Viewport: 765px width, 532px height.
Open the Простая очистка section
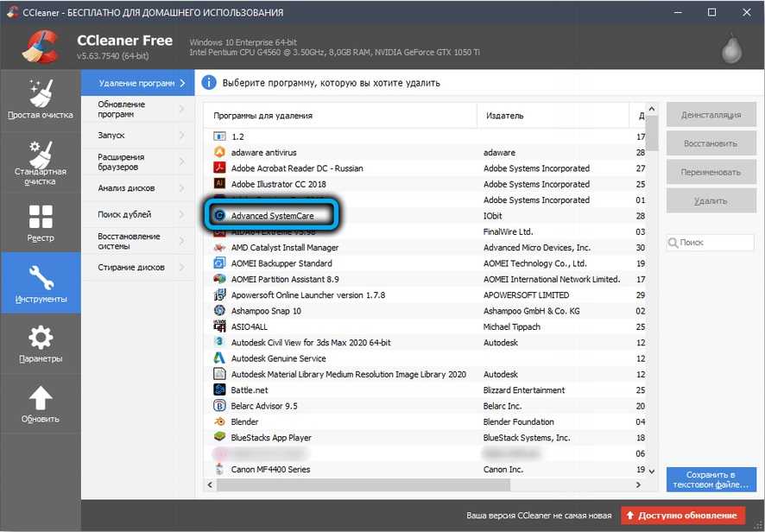click(x=41, y=100)
